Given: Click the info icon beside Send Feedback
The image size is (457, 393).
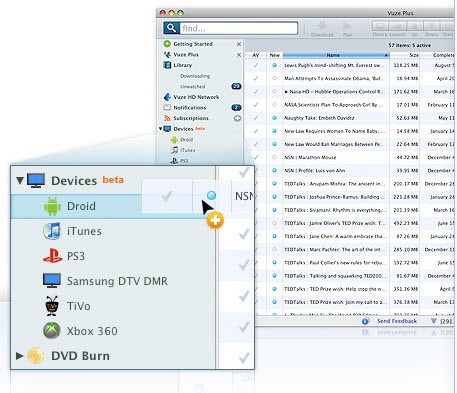Looking at the screenshot, I should coord(366,321).
